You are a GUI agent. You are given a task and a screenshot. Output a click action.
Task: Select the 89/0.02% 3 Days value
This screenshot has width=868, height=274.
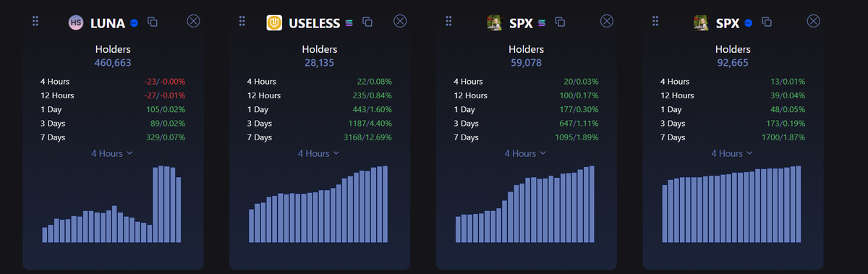pos(168,124)
